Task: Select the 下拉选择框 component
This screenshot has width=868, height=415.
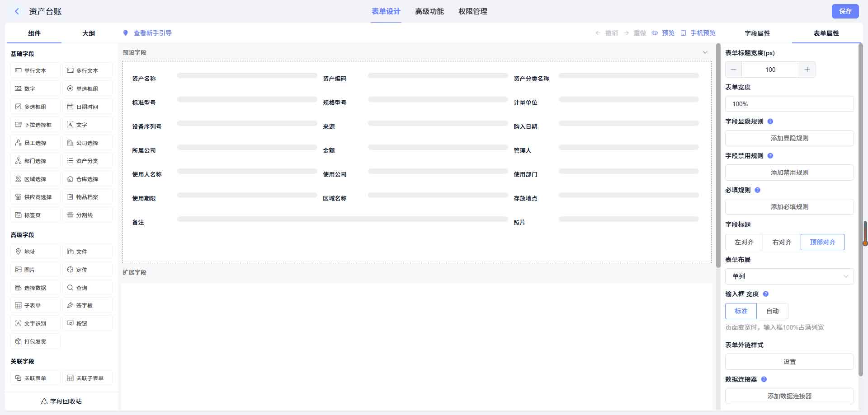Action: coord(35,125)
